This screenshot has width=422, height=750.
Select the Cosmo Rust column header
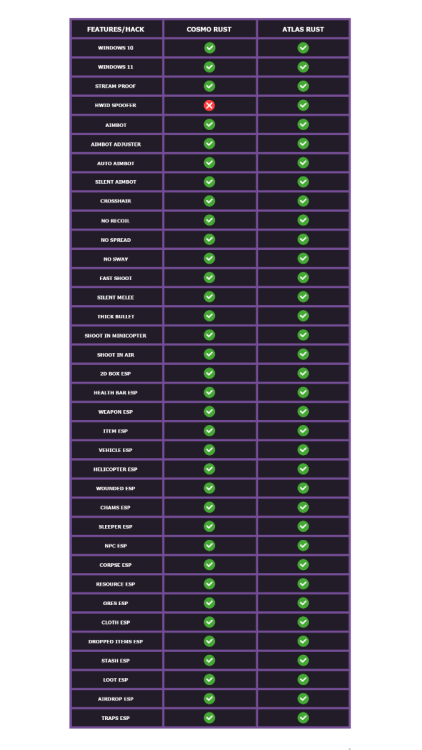coord(209,29)
